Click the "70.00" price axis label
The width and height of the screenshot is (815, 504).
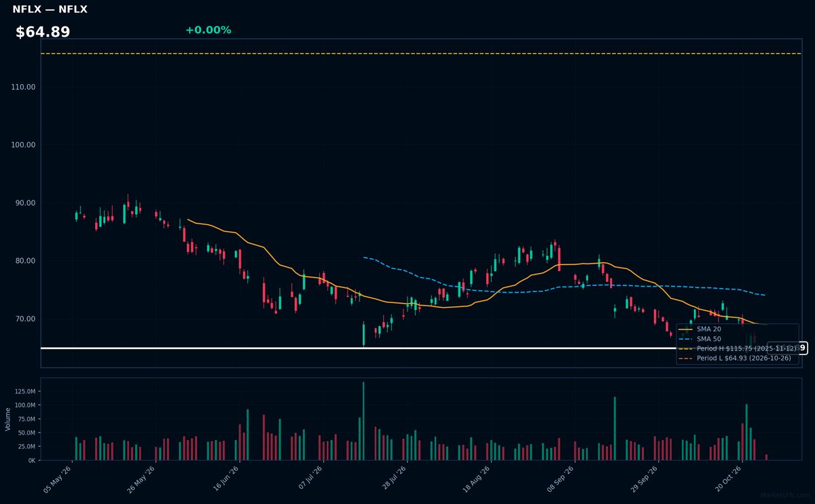click(26, 319)
